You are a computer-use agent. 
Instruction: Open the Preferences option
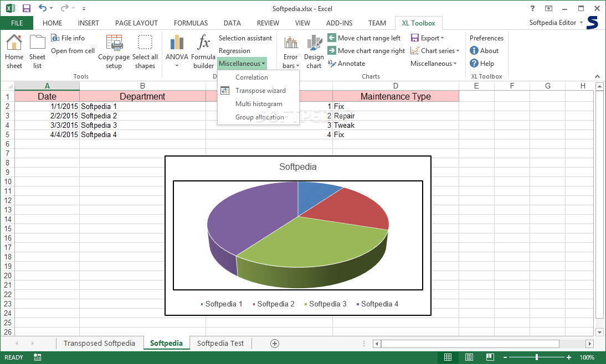[486, 38]
